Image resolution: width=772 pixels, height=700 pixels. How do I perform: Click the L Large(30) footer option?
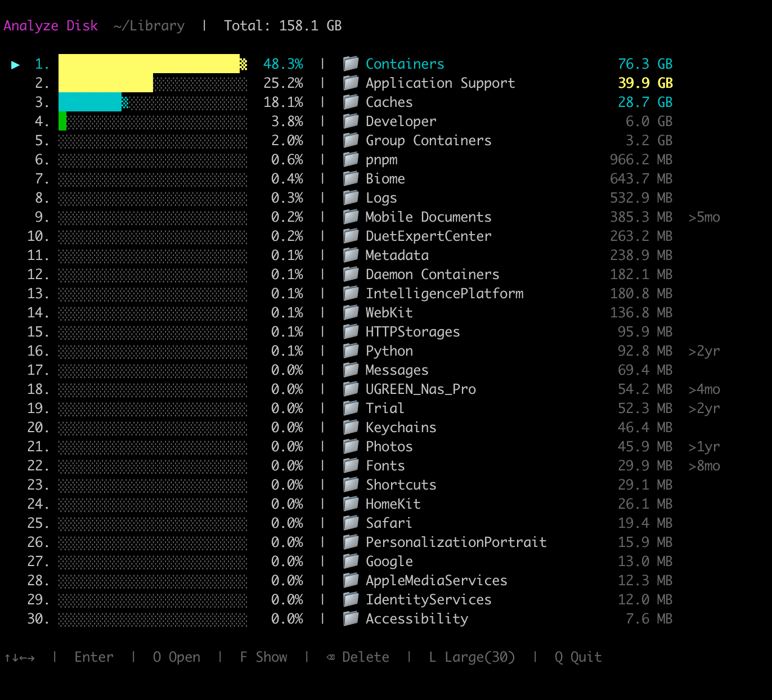(472, 657)
